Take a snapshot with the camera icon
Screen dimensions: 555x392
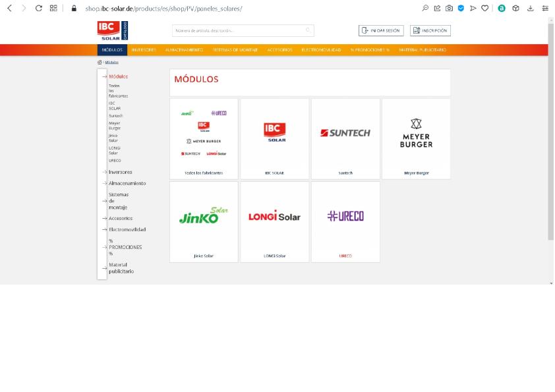pyautogui.click(x=449, y=8)
